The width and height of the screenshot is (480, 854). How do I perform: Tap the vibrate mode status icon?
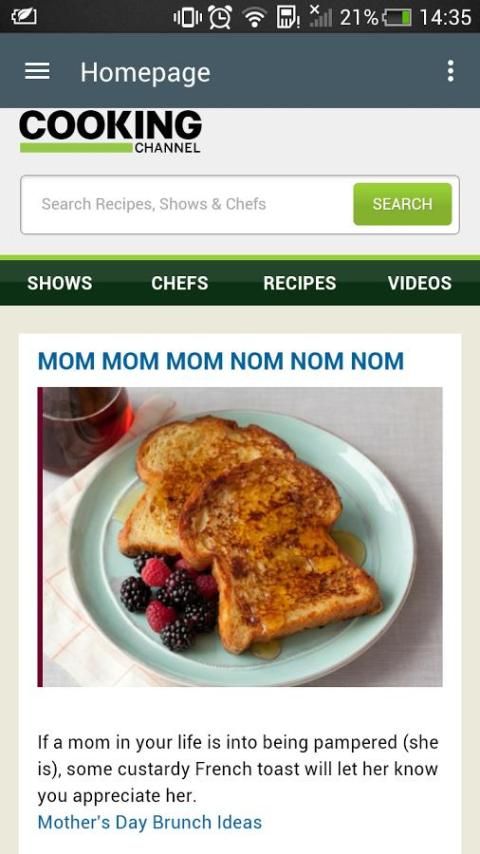click(187, 17)
